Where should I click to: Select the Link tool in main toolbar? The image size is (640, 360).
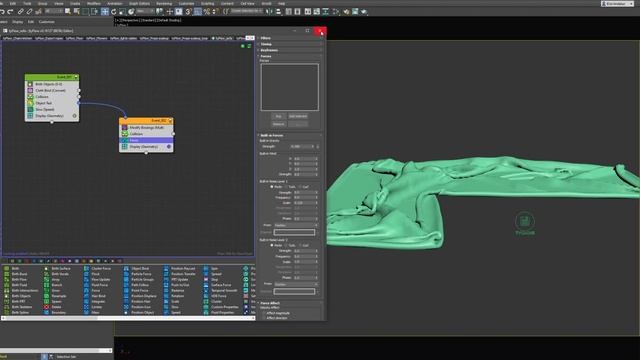point(21,11)
